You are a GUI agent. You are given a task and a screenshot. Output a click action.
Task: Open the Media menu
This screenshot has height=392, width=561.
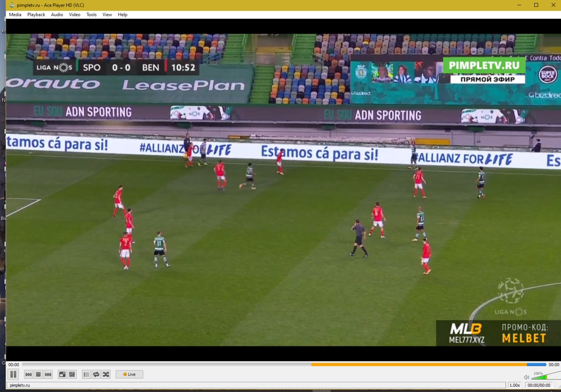pos(15,14)
